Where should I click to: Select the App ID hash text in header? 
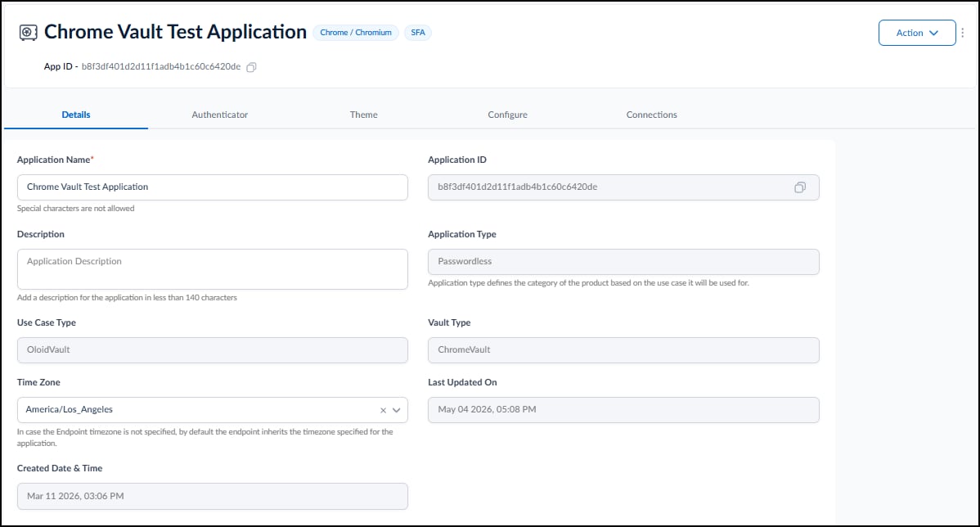pyautogui.click(x=160, y=66)
